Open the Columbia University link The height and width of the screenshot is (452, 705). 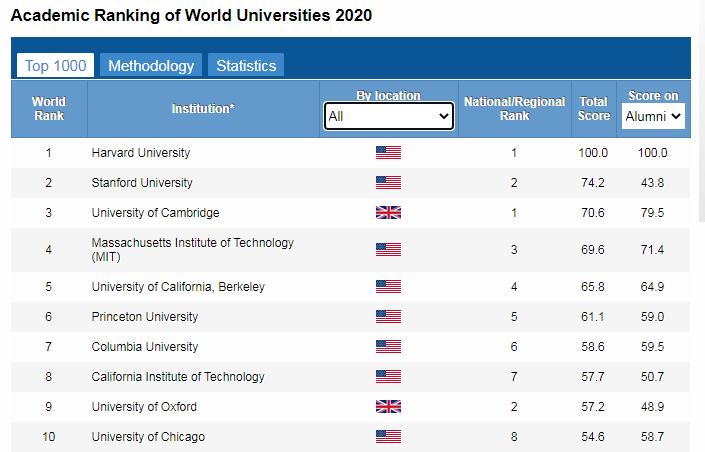coord(145,347)
